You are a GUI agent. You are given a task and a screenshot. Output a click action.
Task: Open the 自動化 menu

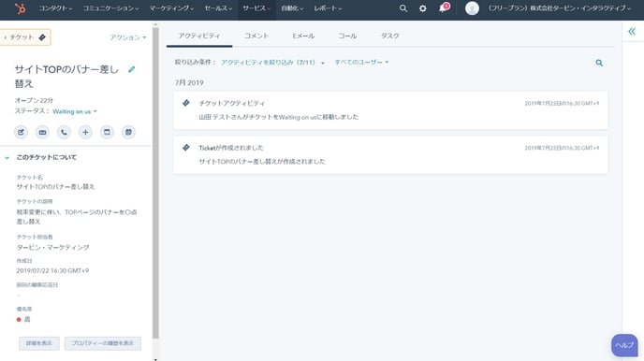click(x=292, y=8)
